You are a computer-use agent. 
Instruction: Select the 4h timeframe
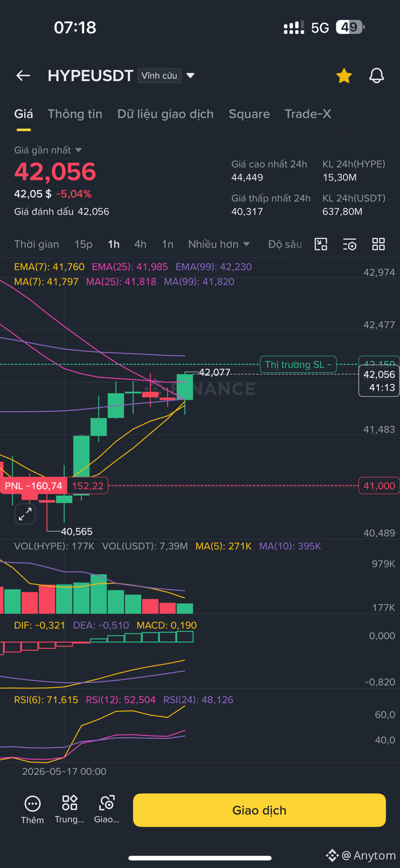click(x=140, y=244)
